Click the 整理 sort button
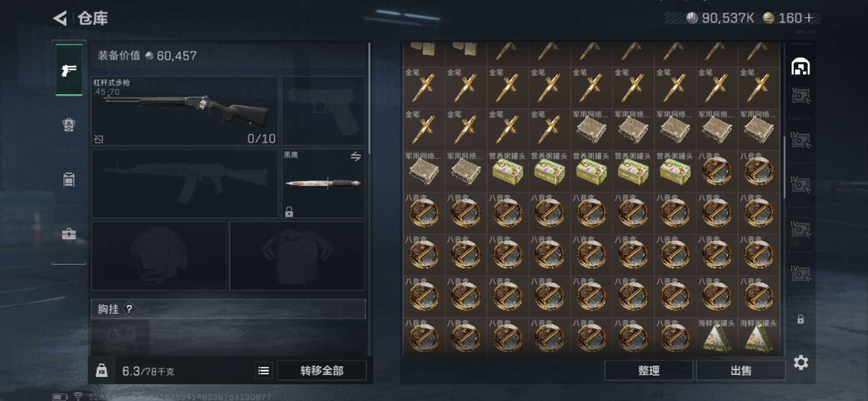Image resolution: width=868 pixels, height=401 pixels. coord(649,371)
